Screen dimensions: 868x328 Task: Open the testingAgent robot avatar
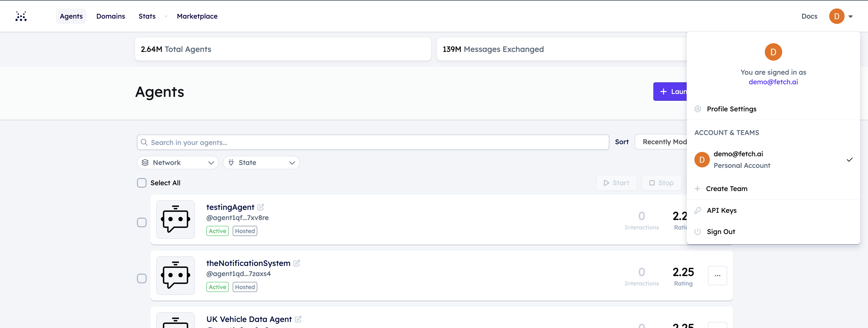coord(176,219)
